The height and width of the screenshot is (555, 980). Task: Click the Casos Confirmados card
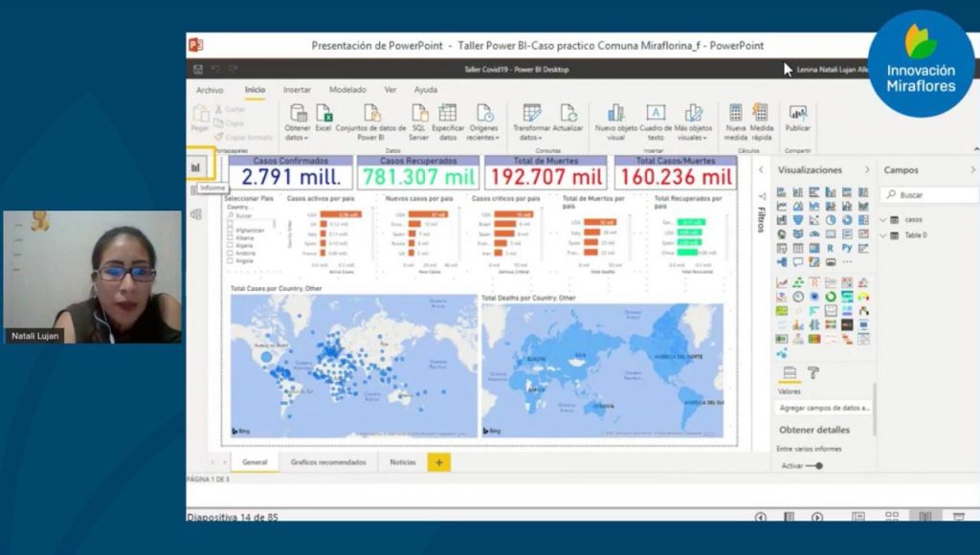pyautogui.click(x=291, y=172)
